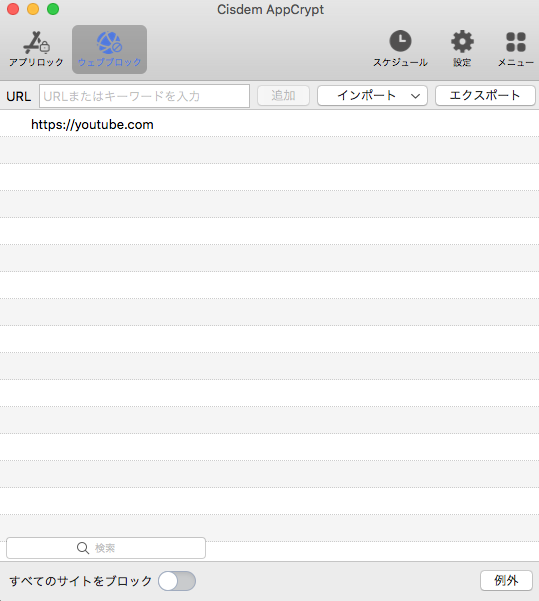Click the yellow minimize window button
Image resolution: width=539 pixels, height=601 pixels.
(x=33, y=9)
